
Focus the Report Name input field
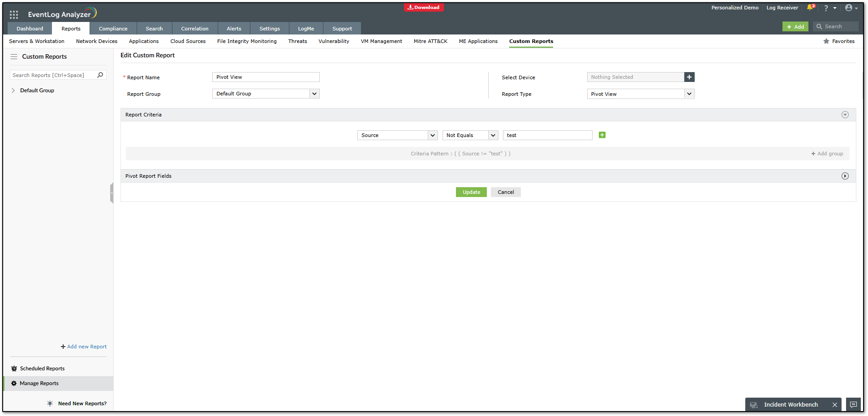tap(266, 77)
